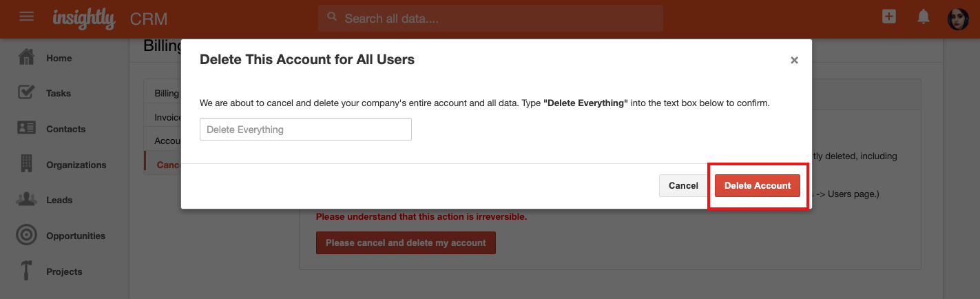Click the Delete Everything confirmation text box
The height and width of the screenshot is (299, 980).
tap(306, 130)
